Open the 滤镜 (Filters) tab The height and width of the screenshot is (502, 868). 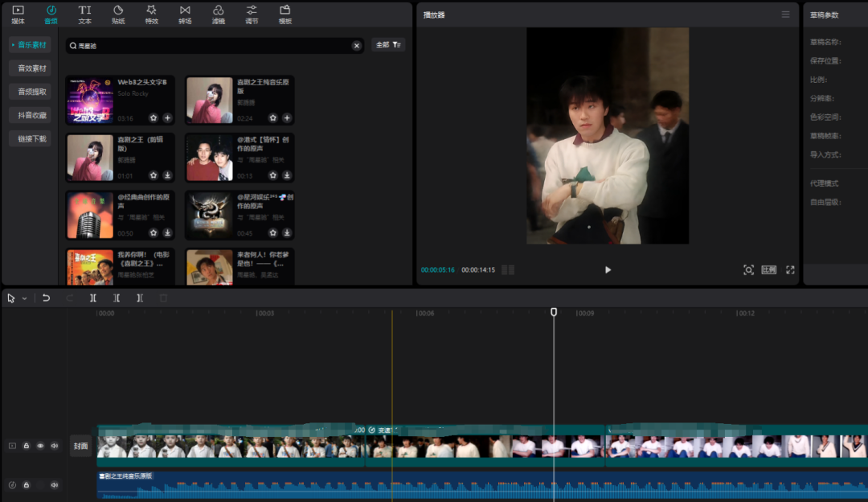tap(218, 14)
